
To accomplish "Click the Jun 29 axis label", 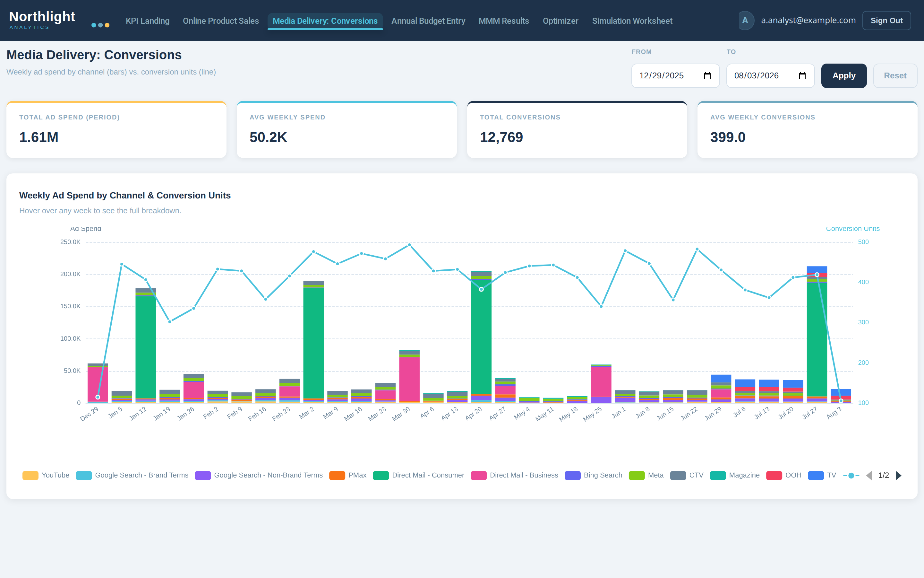I will [713, 413].
